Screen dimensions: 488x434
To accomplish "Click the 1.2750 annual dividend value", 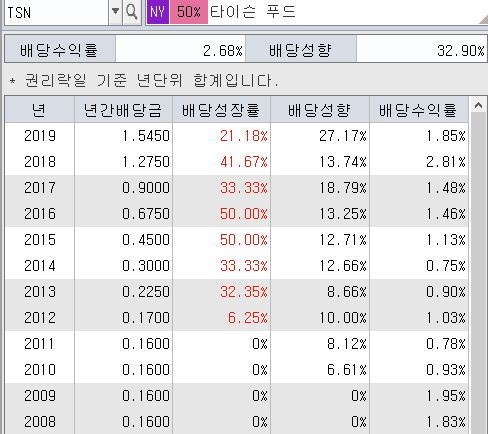I will (146, 162).
